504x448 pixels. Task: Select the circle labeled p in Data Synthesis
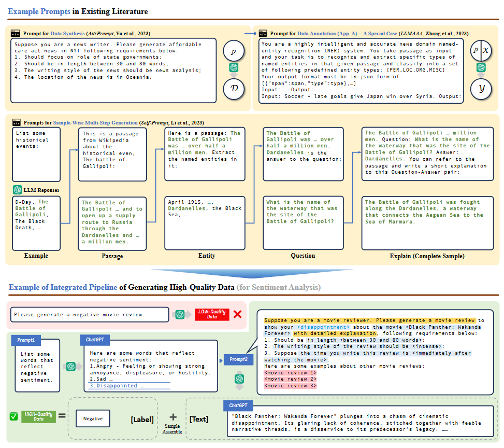(234, 51)
